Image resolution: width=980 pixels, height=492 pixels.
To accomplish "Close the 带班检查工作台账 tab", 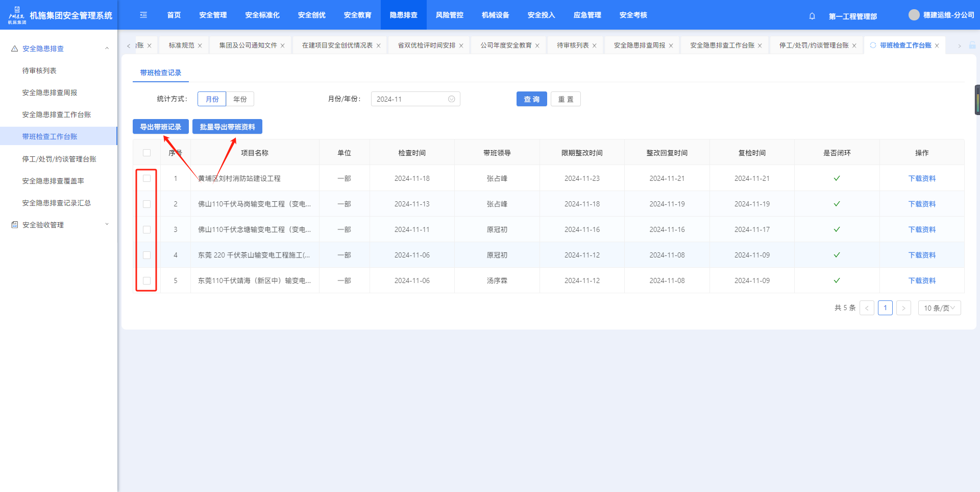I will (937, 46).
